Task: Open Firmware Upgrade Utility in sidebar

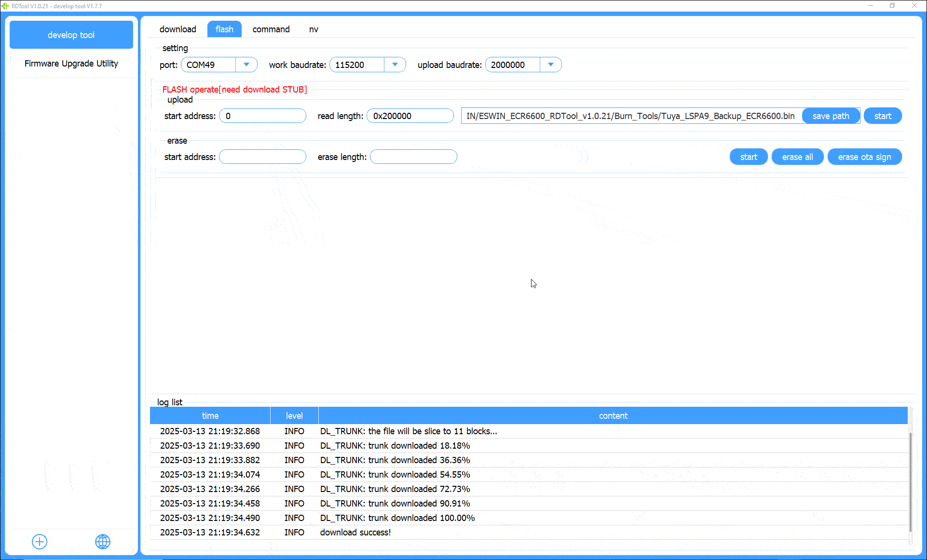Action: pyautogui.click(x=71, y=64)
